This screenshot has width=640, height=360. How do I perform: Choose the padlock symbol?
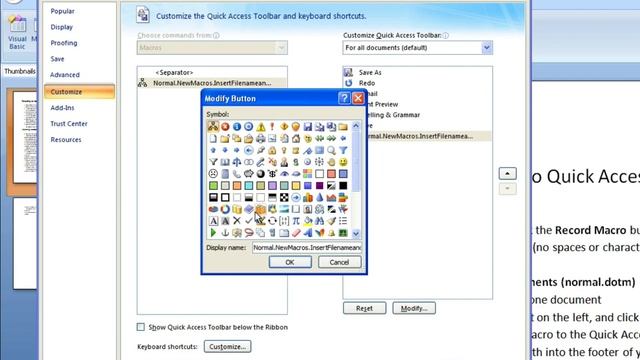click(x=272, y=150)
